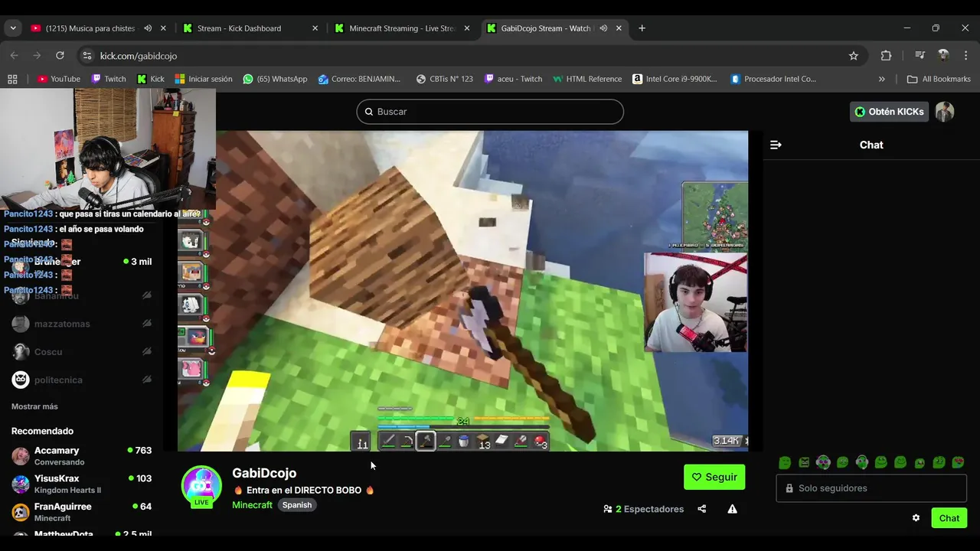Open the Iniciar sesión bookmark
The width and height of the screenshot is (980, 551).
coord(204,79)
